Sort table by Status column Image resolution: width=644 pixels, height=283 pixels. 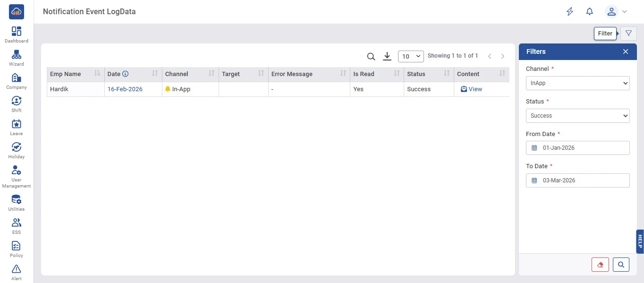[x=446, y=74]
